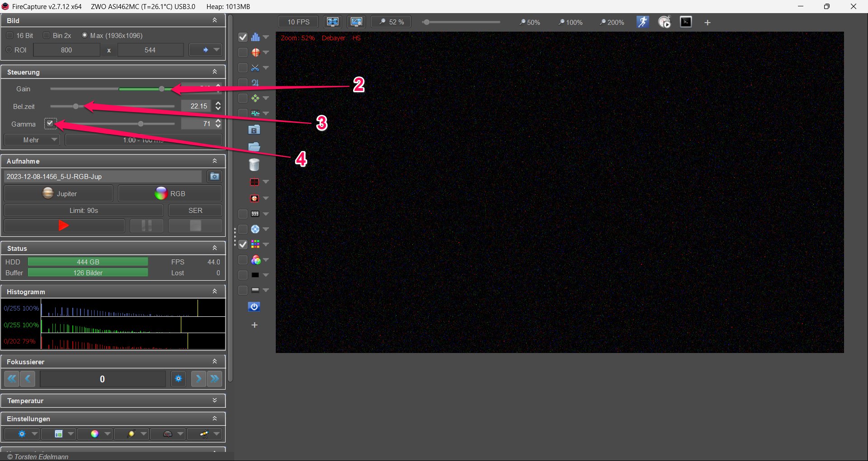
Task: Open the Mehr dropdown
Action: (32, 140)
